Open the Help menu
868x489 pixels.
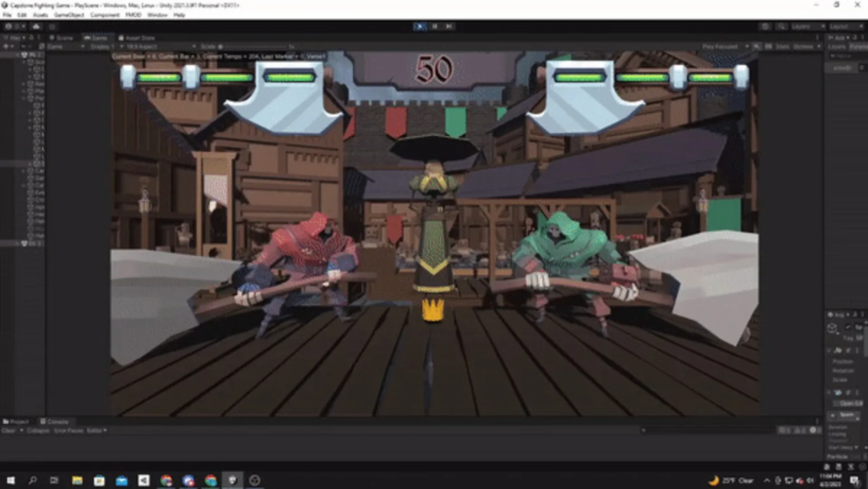[x=179, y=15]
